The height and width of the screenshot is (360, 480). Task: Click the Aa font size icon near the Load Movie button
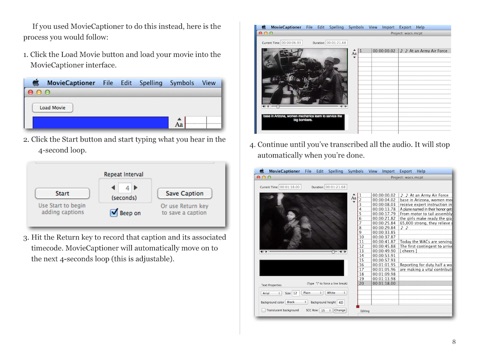(179, 123)
